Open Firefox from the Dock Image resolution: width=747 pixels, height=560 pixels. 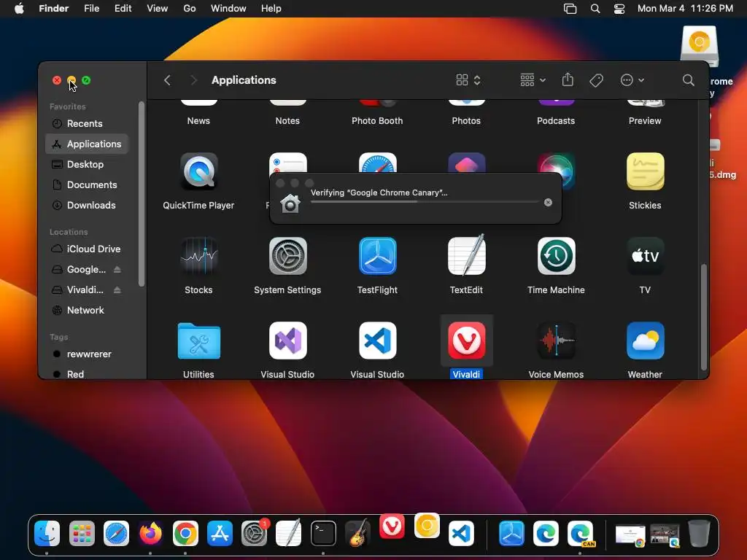150,533
